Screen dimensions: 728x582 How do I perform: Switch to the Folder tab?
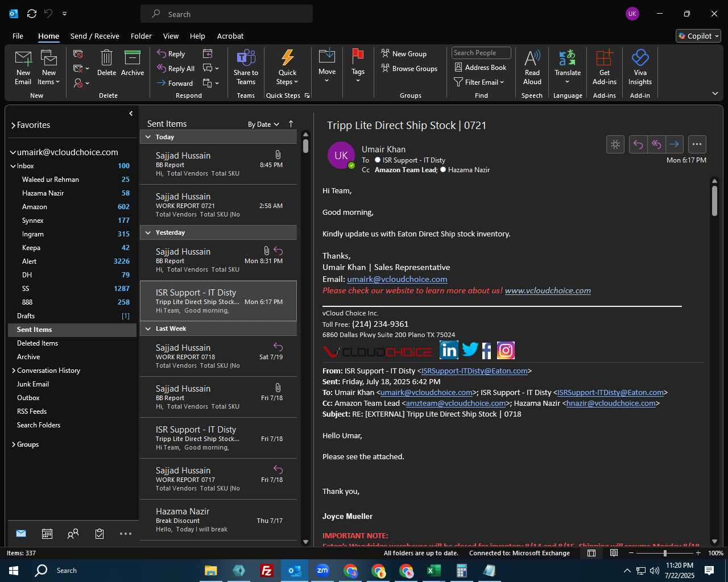click(141, 36)
